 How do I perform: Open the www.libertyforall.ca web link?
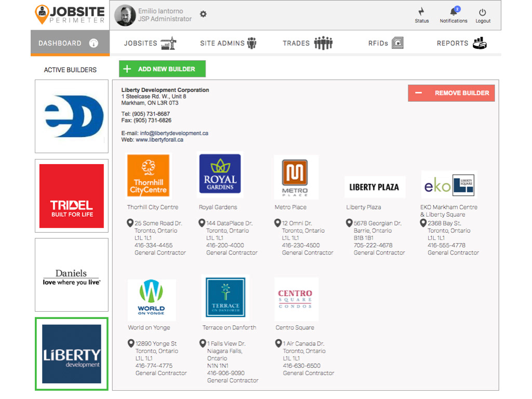[159, 140]
